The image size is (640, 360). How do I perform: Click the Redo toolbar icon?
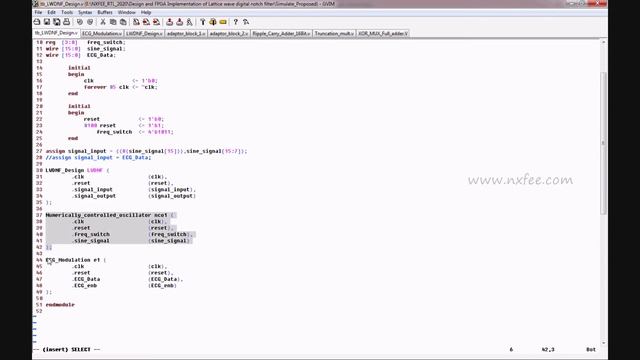90,22
